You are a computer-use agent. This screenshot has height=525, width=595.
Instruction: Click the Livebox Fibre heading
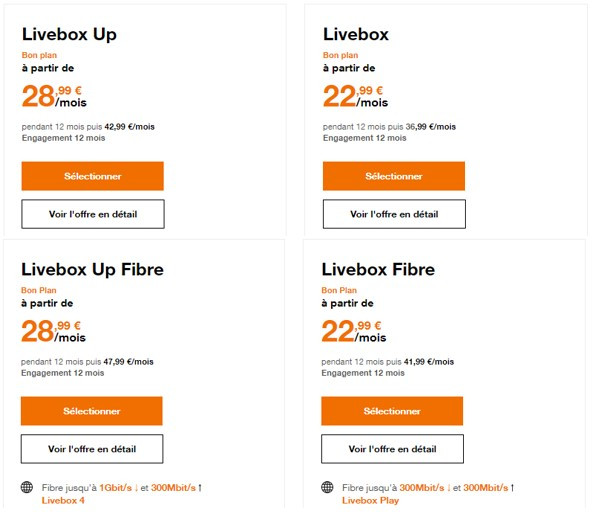[378, 269]
